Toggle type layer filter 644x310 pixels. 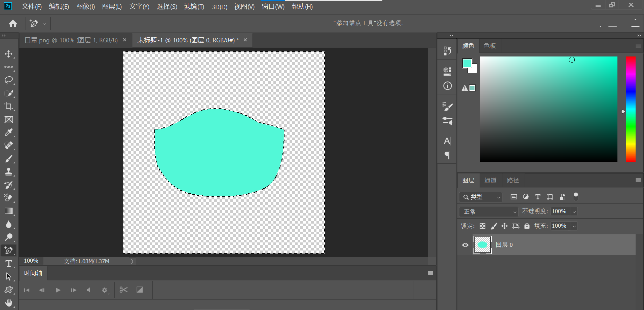point(538,197)
